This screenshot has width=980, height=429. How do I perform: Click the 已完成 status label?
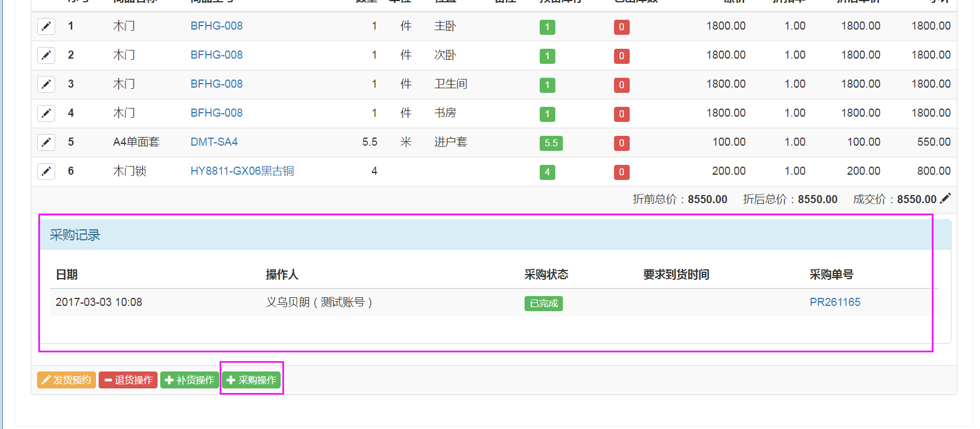544,303
